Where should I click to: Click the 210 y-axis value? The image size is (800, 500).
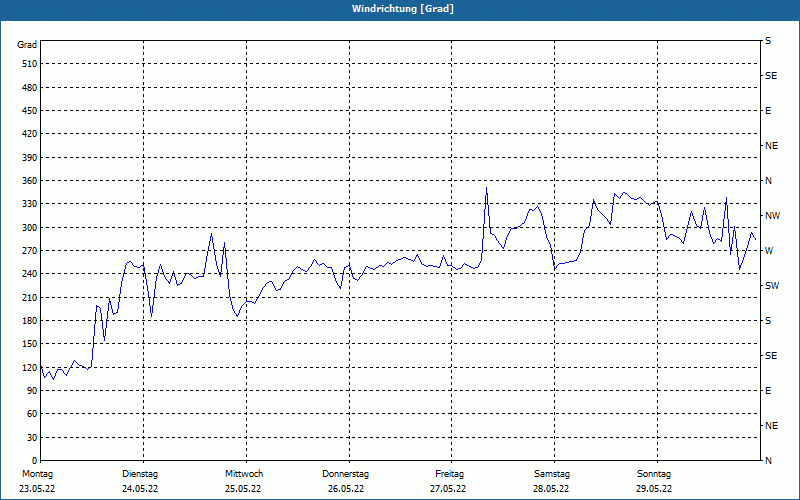tap(30, 297)
